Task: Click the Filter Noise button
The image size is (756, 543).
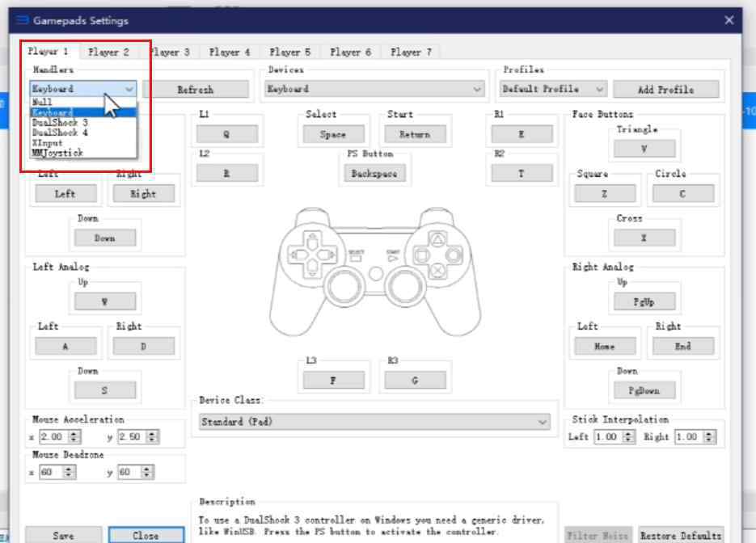Action: 598,535
